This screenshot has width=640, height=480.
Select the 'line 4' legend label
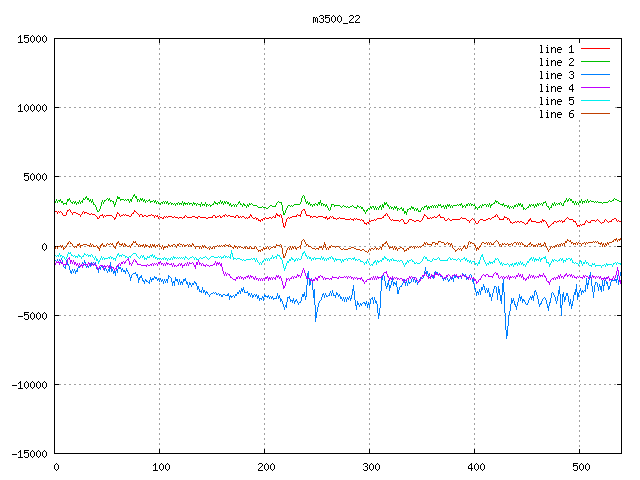557,88
